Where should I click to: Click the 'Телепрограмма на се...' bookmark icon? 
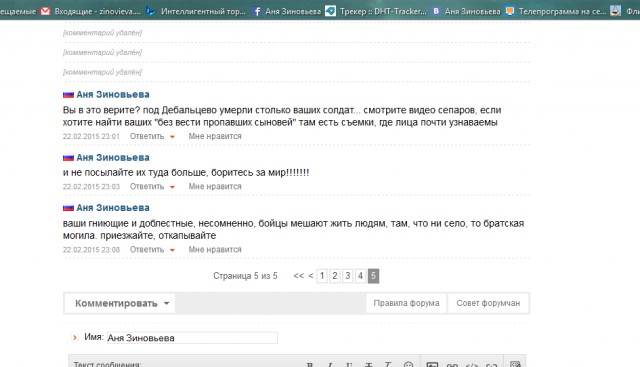(x=510, y=11)
